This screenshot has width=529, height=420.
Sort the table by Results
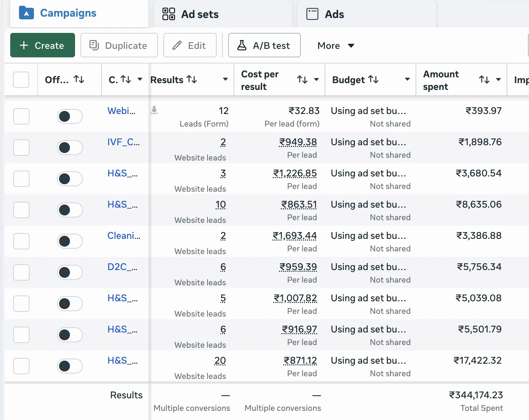[x=192, y=79]
